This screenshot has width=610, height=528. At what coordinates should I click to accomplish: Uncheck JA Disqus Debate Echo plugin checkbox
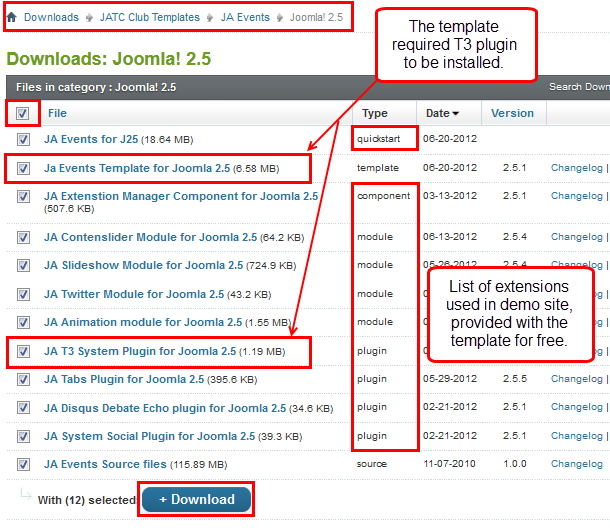(x=23, y=408)
